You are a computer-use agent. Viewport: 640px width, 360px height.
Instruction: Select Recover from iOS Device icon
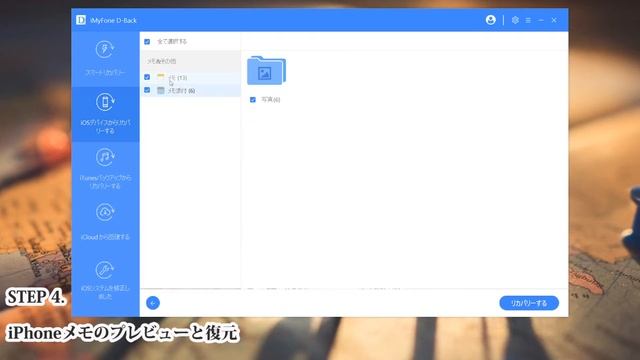tap(105, 102)
